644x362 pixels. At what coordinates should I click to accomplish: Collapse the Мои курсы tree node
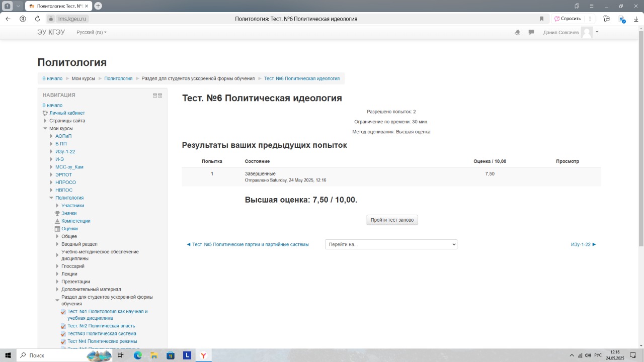pos(45,129)
